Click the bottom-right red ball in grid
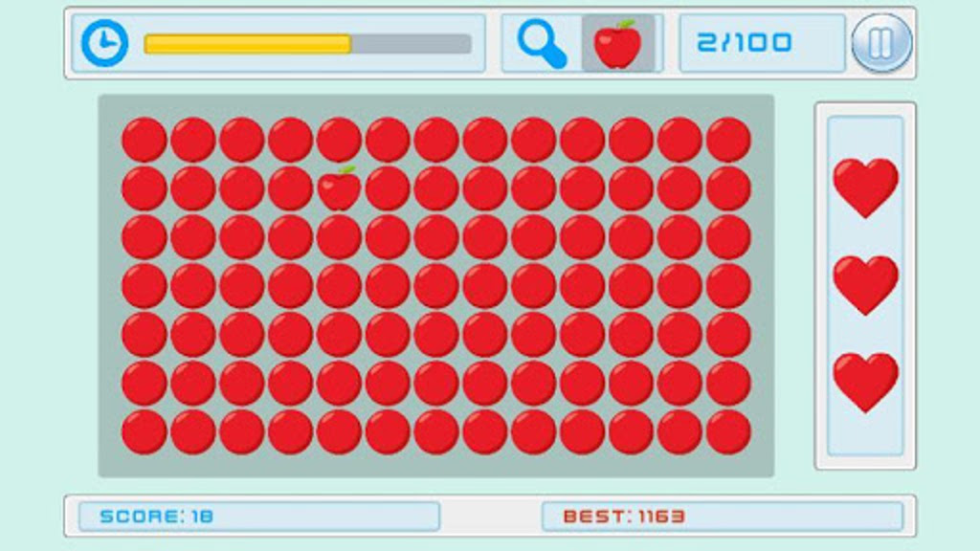 (728, 431)
